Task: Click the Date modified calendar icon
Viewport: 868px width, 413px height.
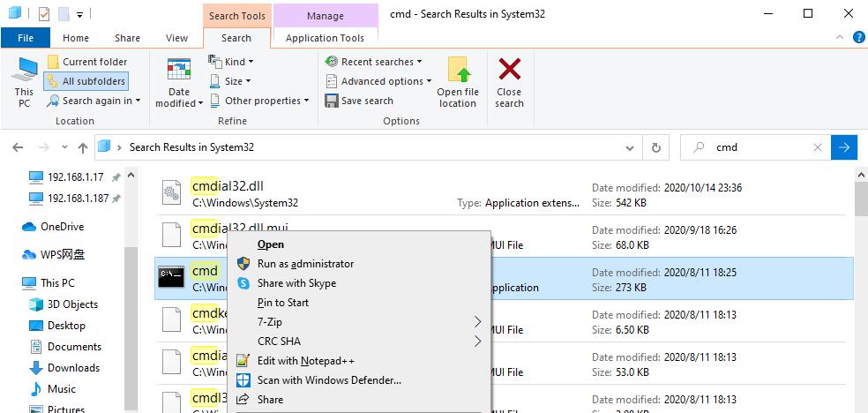Action: point(179,71)
